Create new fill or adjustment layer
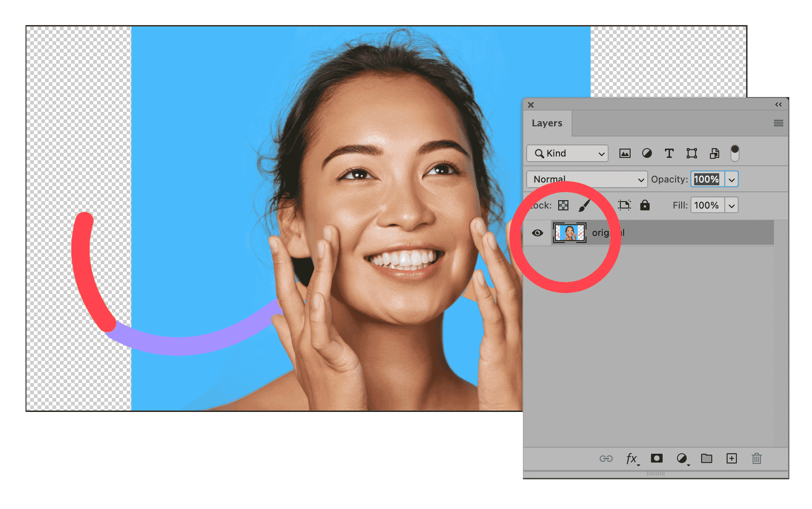Image resolution: width=812 pixels, height=509 pixels. (x=682, y=459)
